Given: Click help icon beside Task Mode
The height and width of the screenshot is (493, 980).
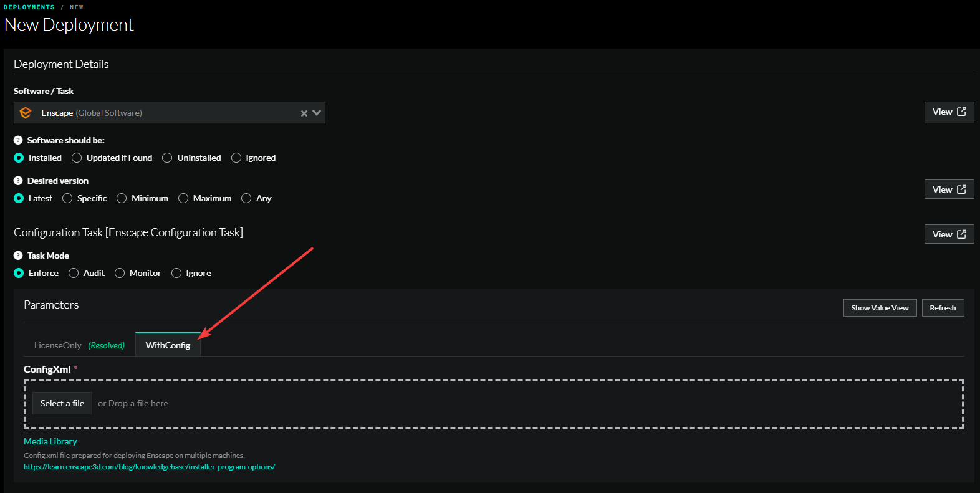Looking at the screenshot, I should [18, 256].
